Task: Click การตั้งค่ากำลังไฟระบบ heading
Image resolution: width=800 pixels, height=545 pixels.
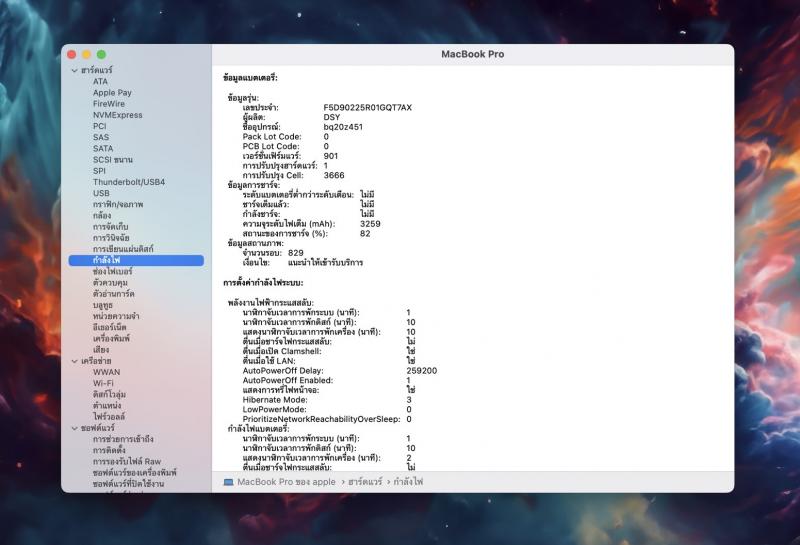Action: point(263,283)
